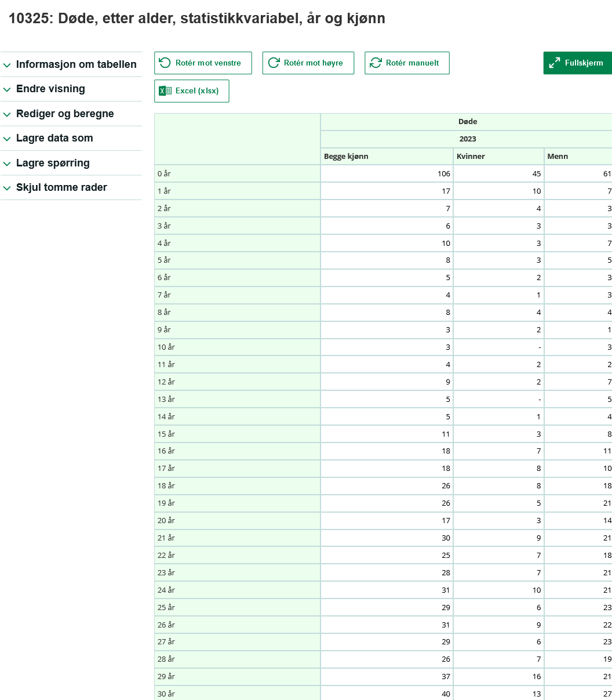Download table as Excel (xlsx)
Screen dimensions: 612x700
192,90
